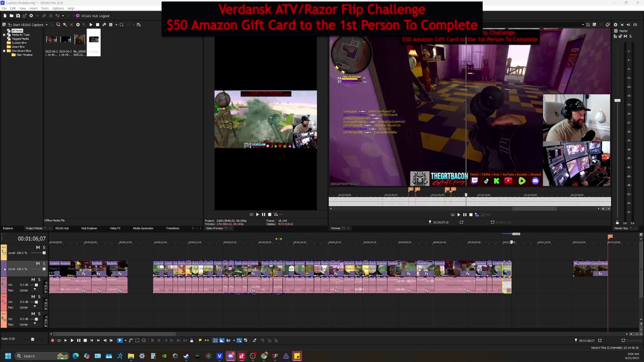Play the timeline from transport bar
Screen dimensions: 644x362
(72, 340)
